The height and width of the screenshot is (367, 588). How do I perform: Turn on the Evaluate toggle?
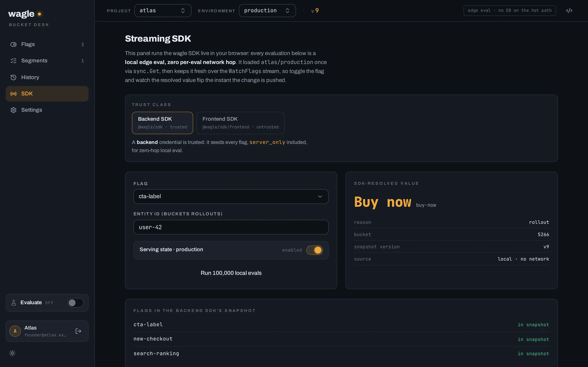75,303
